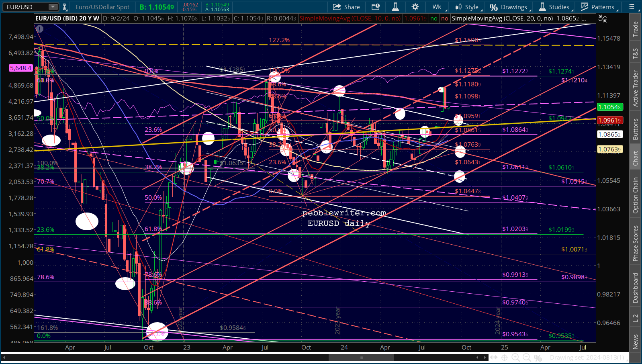Screen dimensions: 642x364
Task: Open the Trade sidebar tab
Action: tap(635, 29)
